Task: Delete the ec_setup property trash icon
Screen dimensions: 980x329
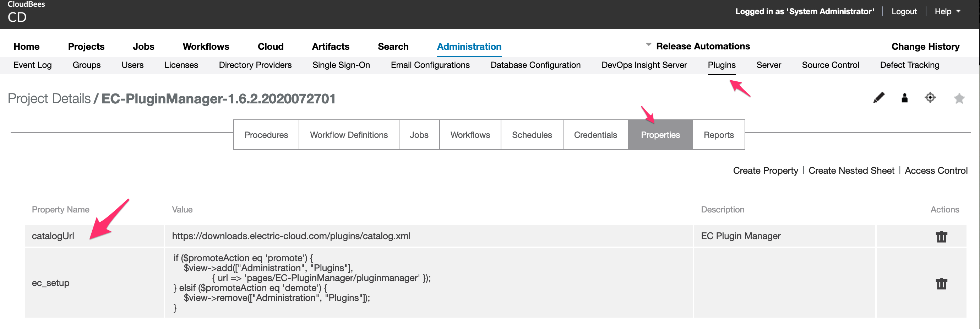Action: [941, 283]
